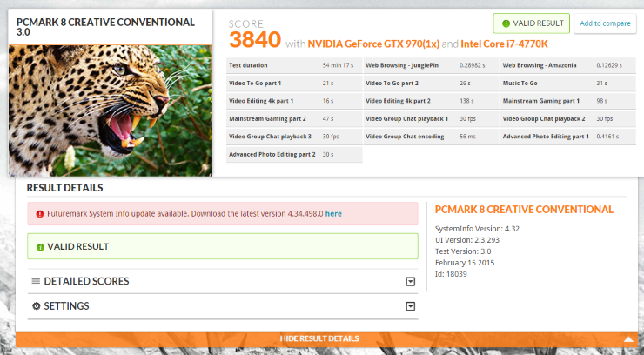Viewport: 644px width, 355px height.
Task: Select the Test duration row
Action: point(294,65)
